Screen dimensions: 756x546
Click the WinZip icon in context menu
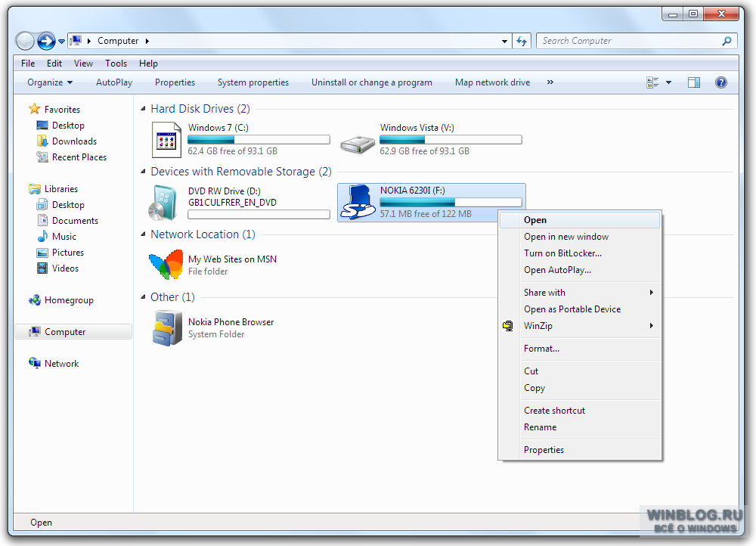508,326
